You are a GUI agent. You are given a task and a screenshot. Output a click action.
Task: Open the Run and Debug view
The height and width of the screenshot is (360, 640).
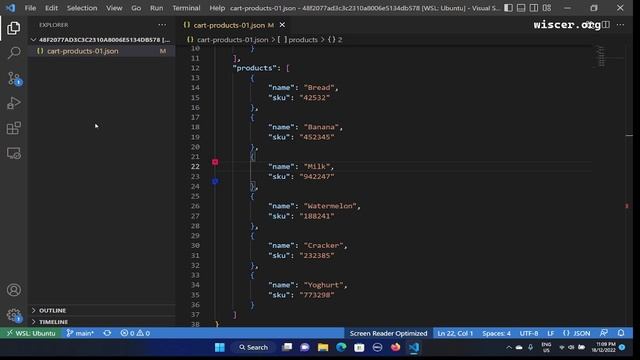pos(13,103)
